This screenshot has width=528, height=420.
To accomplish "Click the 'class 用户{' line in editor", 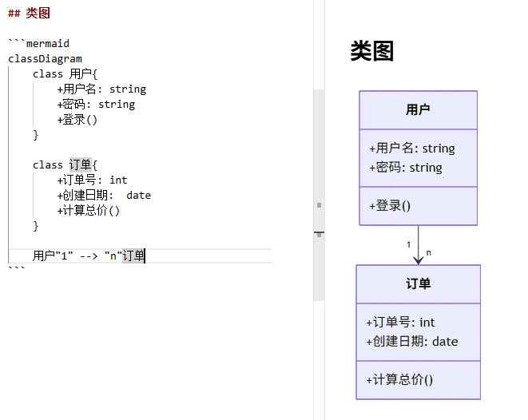I will [65, 73].
